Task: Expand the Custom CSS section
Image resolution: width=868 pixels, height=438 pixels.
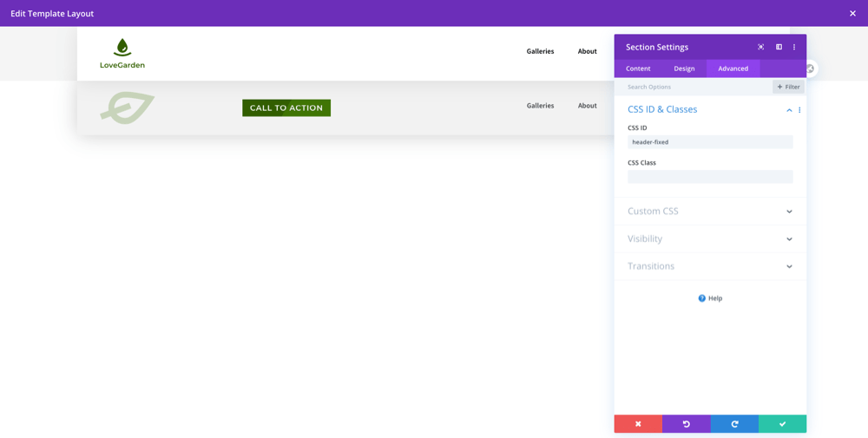Action: pos(710,212)
